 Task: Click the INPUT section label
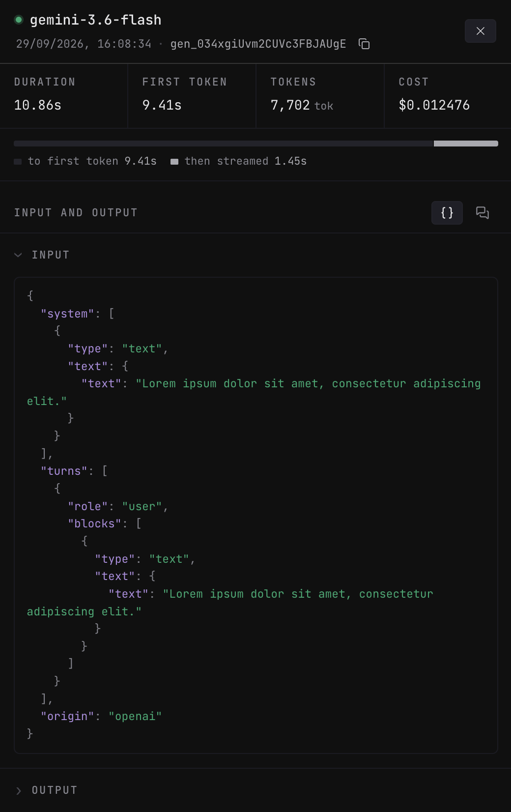(51, 255)
